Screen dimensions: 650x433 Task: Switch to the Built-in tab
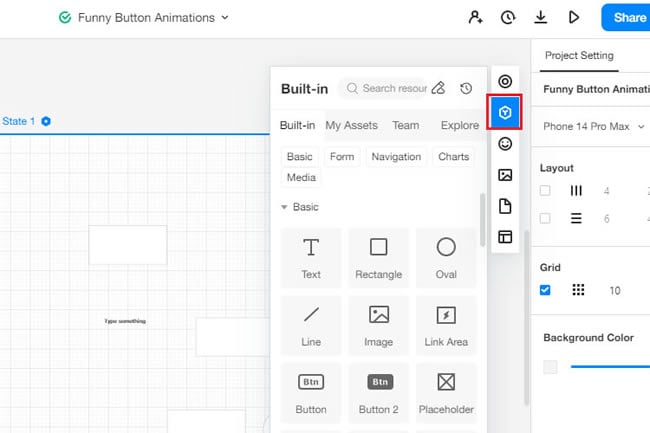(x=297, y=125)
